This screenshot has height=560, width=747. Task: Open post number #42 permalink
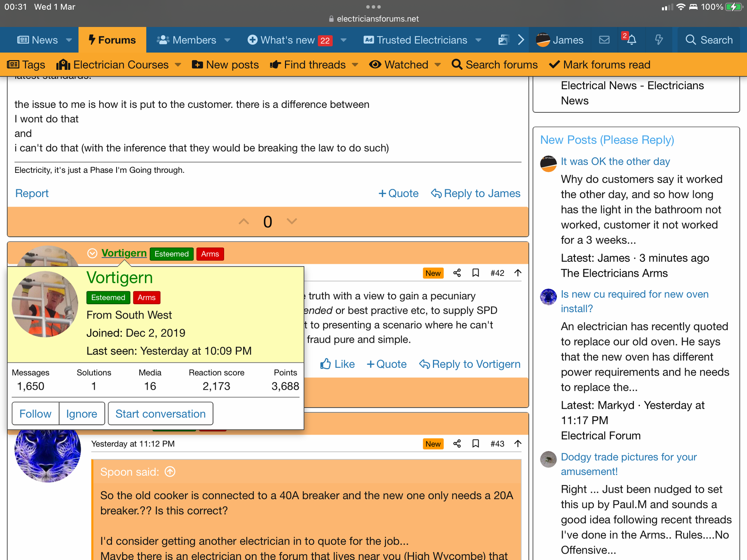click(497, 273)
